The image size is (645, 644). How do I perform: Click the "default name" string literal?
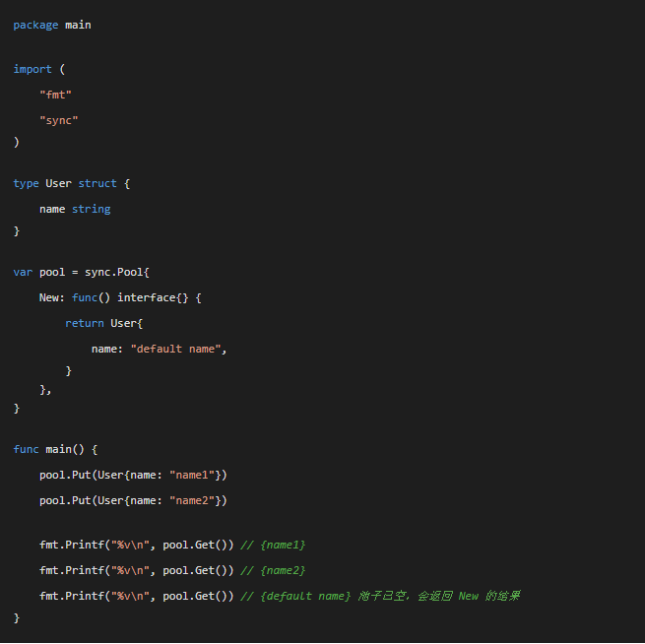(175, 349)
